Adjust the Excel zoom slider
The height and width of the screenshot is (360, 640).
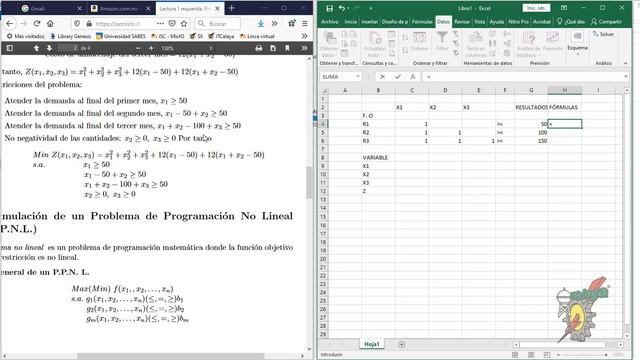coord(582,355)
